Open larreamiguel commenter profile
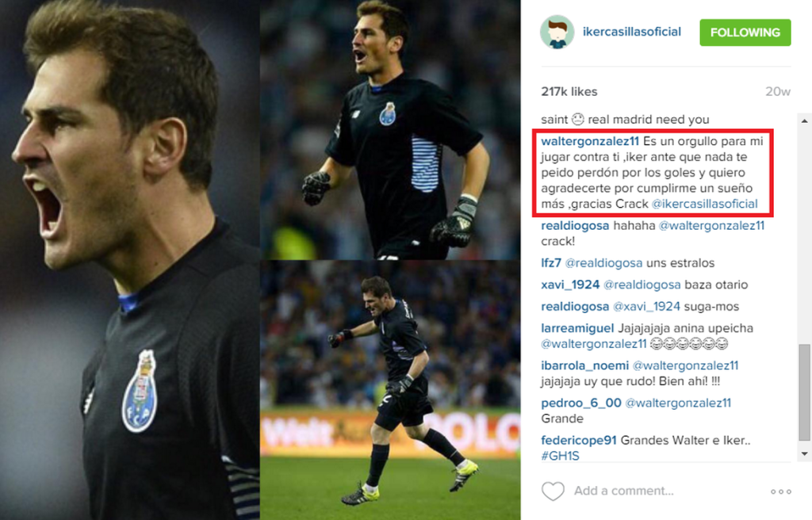Screen dimensions: 812x520 (x=577, y=328)
